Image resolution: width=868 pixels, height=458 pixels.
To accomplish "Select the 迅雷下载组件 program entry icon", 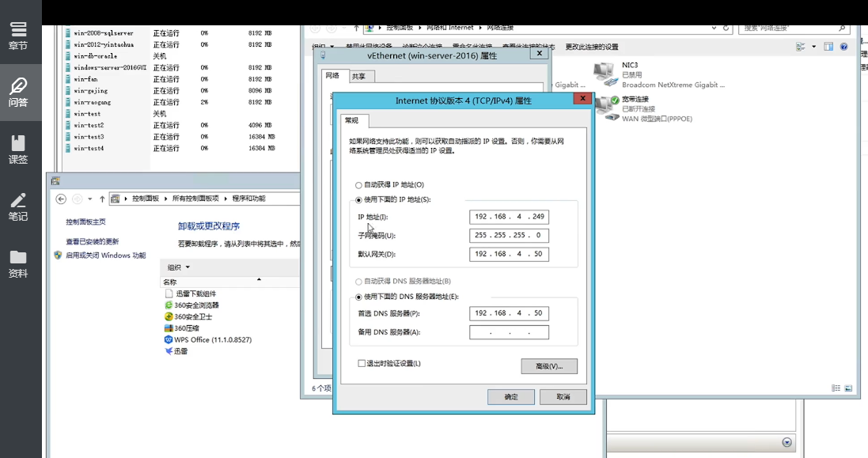I will click(169, 293).
